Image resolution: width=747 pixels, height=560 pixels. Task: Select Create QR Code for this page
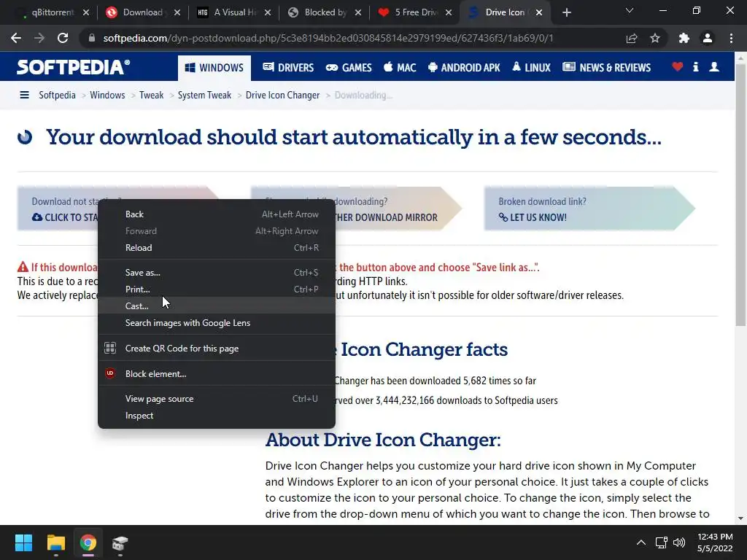[216, 348]
